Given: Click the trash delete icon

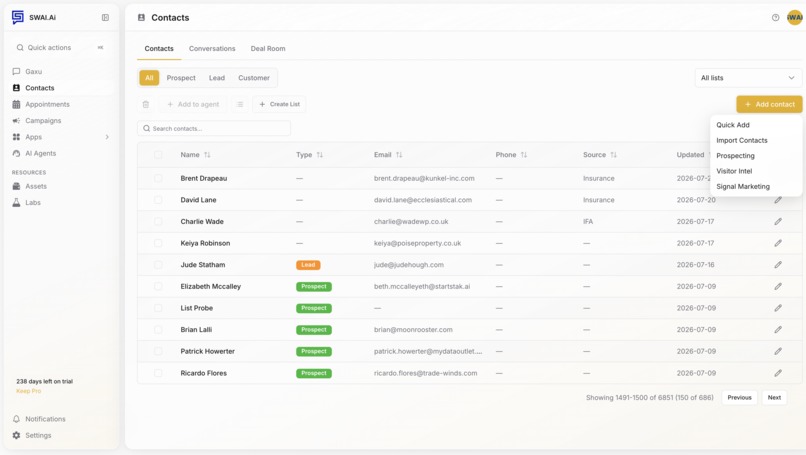Looking at the screenshot, I should tap(146, 104).
